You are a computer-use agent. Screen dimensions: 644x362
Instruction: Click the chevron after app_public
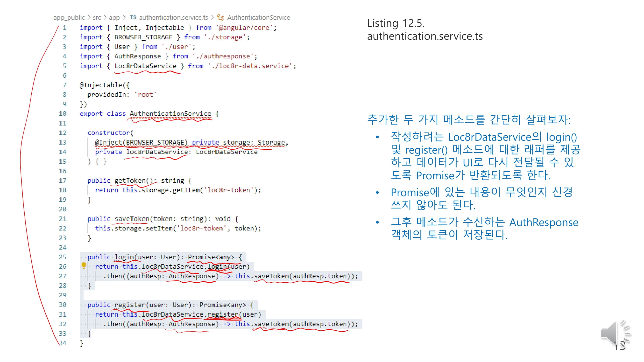[89, 17]
